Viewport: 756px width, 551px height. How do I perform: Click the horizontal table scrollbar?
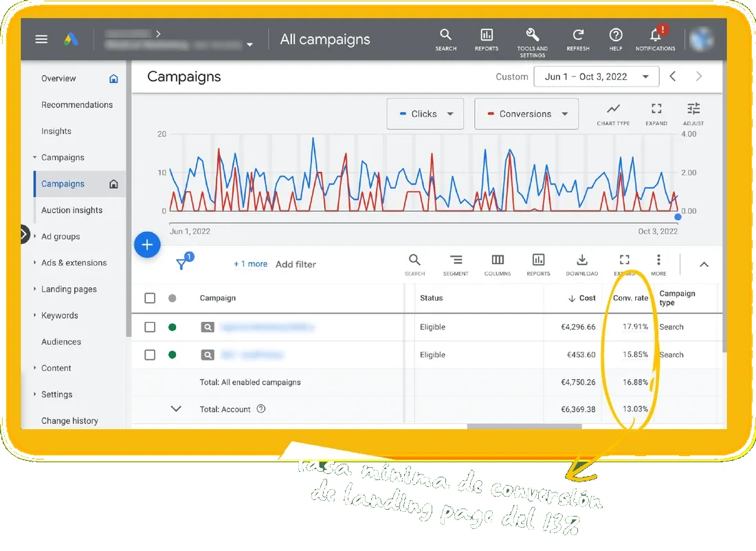click(x=524, y=426)
